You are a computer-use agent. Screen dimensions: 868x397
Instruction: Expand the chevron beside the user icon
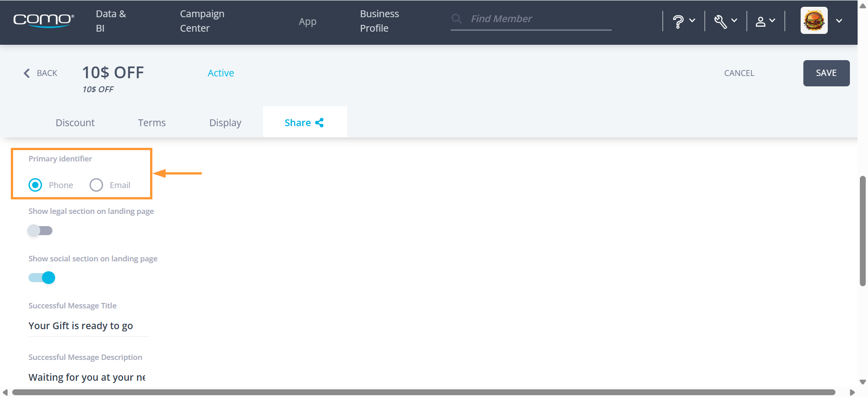[x=772, y=20]
